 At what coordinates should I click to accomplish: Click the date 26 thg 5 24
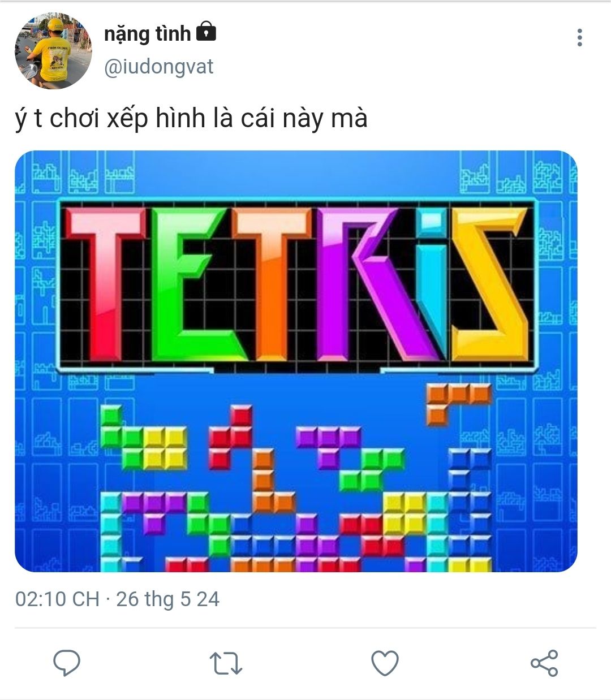(x=167, y=599)
